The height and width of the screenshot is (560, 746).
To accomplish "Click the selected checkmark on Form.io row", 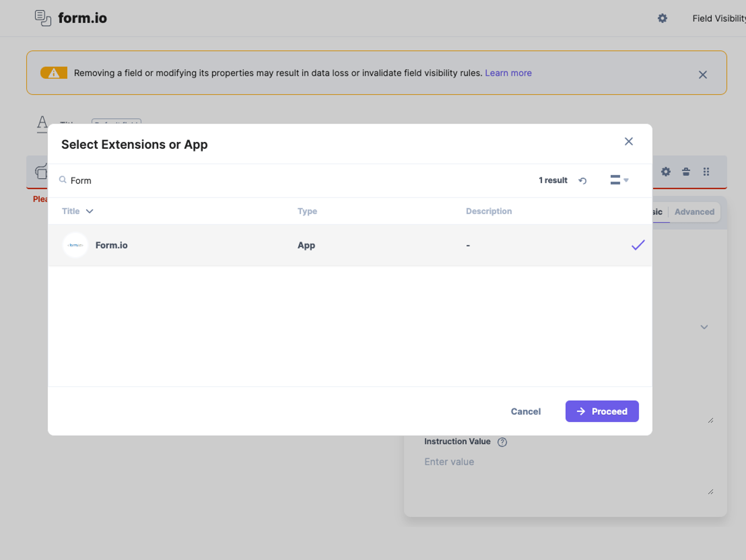I will (638, 245).
